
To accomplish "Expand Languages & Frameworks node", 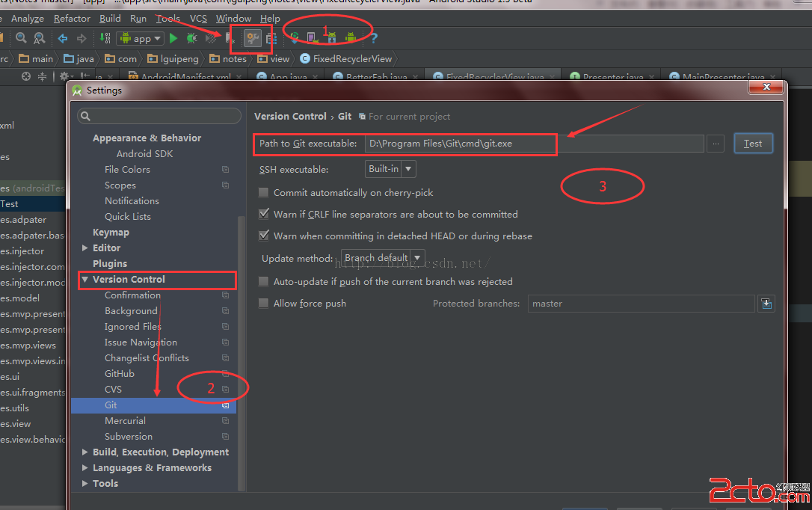I will (85, 467).
